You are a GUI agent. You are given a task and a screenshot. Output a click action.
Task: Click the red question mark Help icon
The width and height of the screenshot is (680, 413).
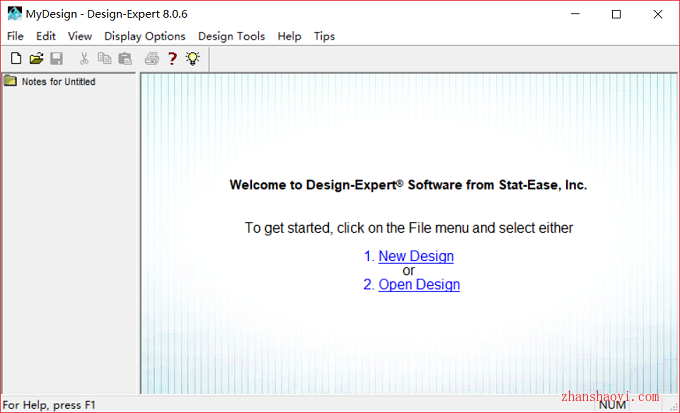coord(172,58)
